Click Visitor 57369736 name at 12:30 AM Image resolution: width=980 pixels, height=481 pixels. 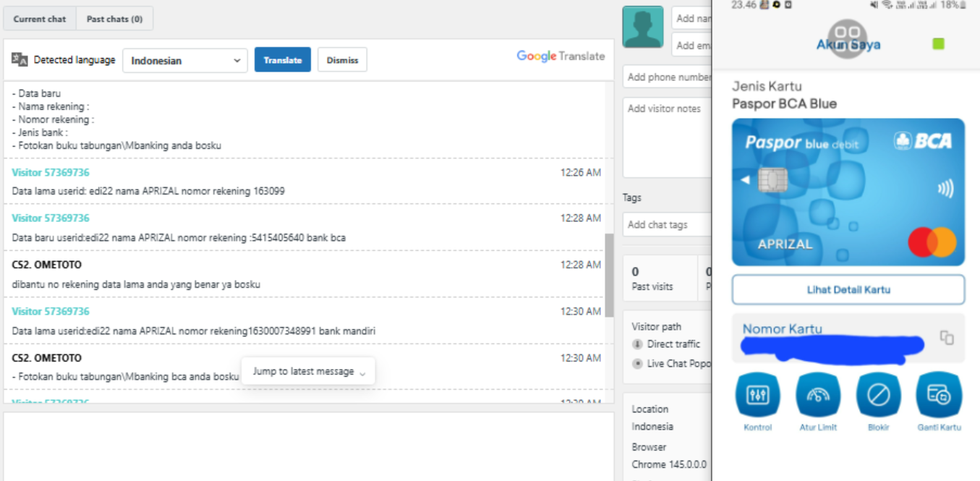51,311
